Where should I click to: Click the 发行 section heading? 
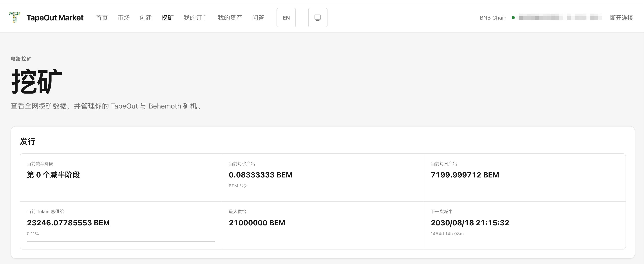27,141
